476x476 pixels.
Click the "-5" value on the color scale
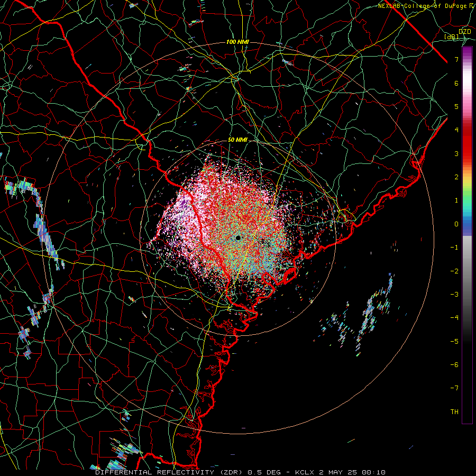[x=454, y=342]
